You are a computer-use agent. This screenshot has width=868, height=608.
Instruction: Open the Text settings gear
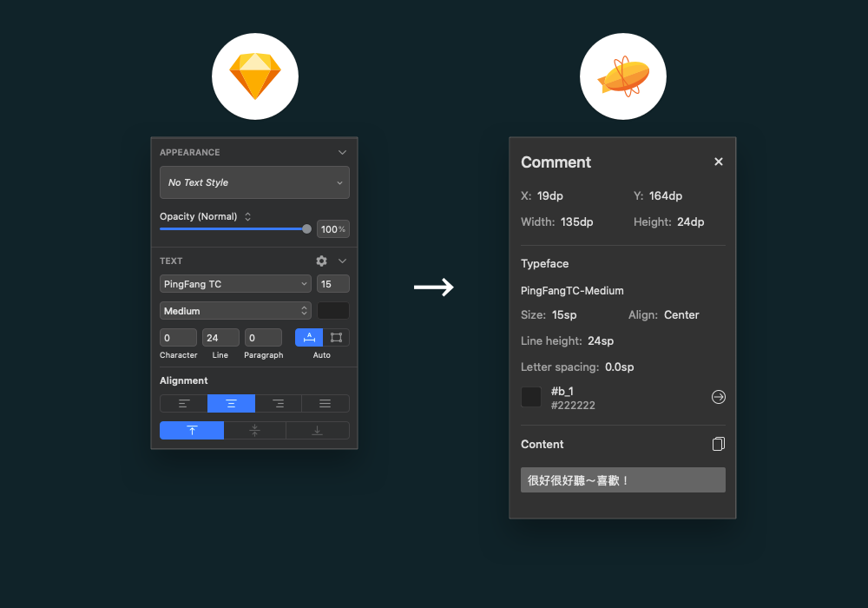point(322,261)
